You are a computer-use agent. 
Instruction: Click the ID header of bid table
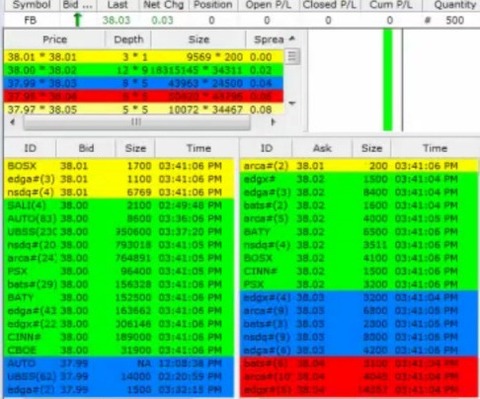pyautogui.click(x=30, y=148)
